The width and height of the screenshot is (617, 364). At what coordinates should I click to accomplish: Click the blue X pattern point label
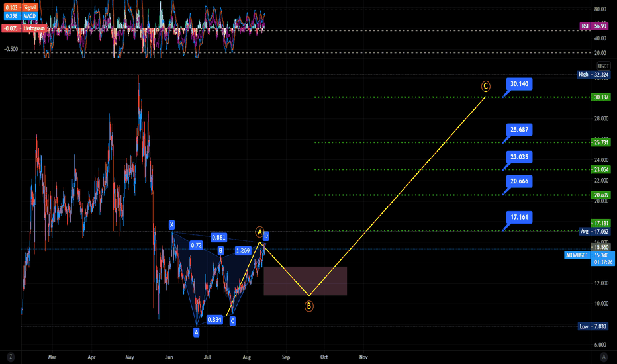171,225
